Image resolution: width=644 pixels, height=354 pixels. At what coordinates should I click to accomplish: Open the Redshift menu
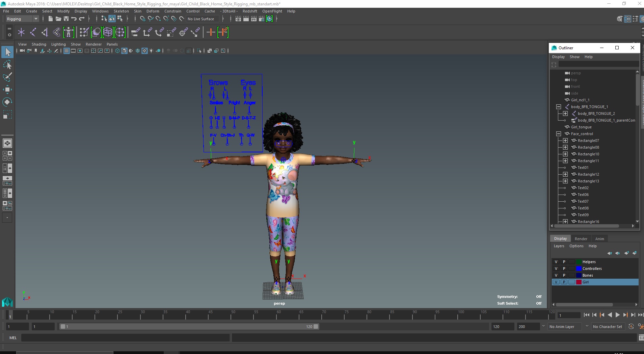(x=250, y=11)
